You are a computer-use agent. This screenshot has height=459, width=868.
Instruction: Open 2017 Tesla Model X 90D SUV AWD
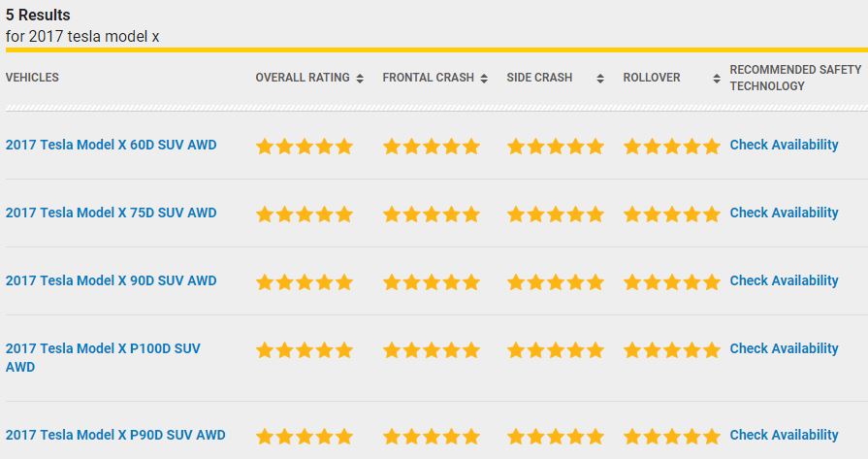[x=112, y=280]
